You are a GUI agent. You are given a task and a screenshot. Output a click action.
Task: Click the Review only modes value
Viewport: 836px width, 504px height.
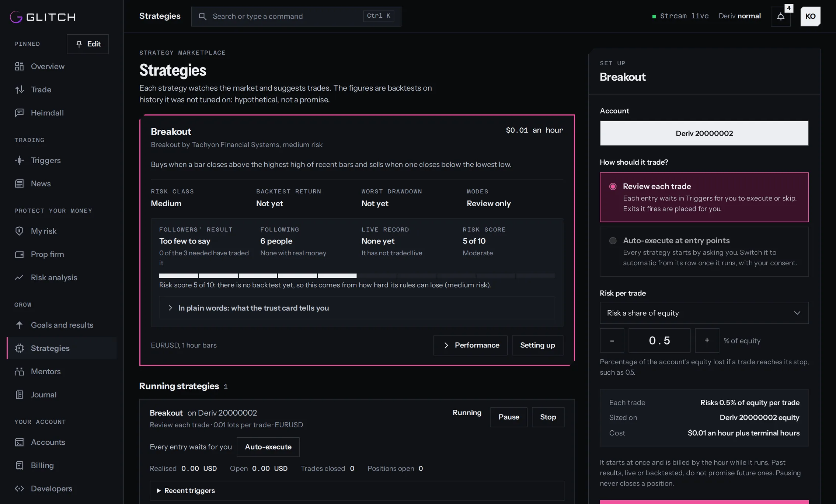488,203
